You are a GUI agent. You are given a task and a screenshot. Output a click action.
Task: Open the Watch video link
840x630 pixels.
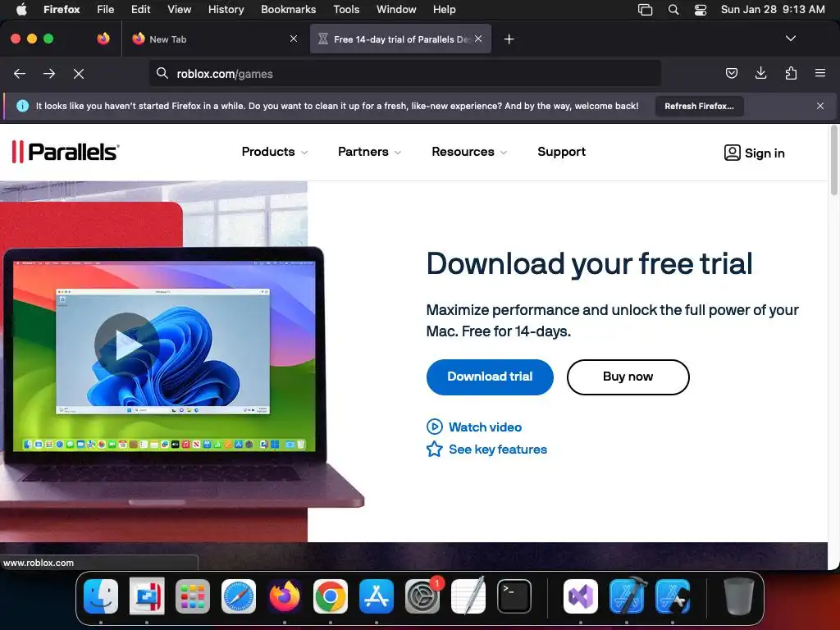point(474,427)
